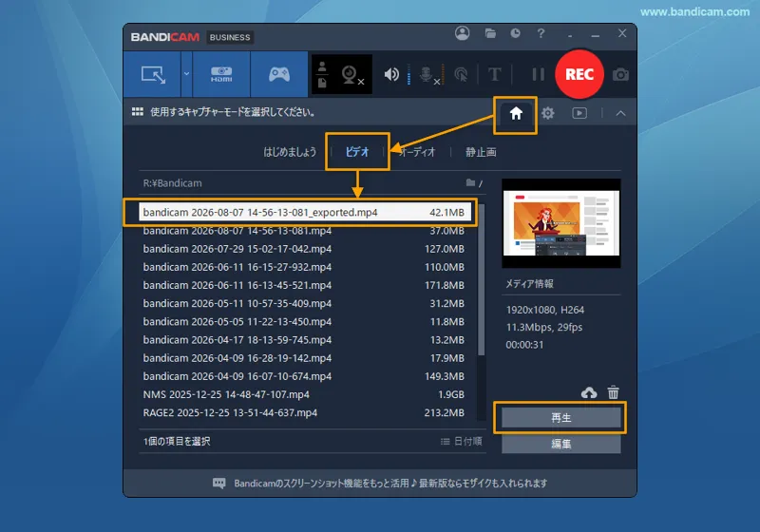Select NMS 2025-12-25 14-48-47-107.mp4
Viewport: 760px width, 532px height.
pos(305,394)
